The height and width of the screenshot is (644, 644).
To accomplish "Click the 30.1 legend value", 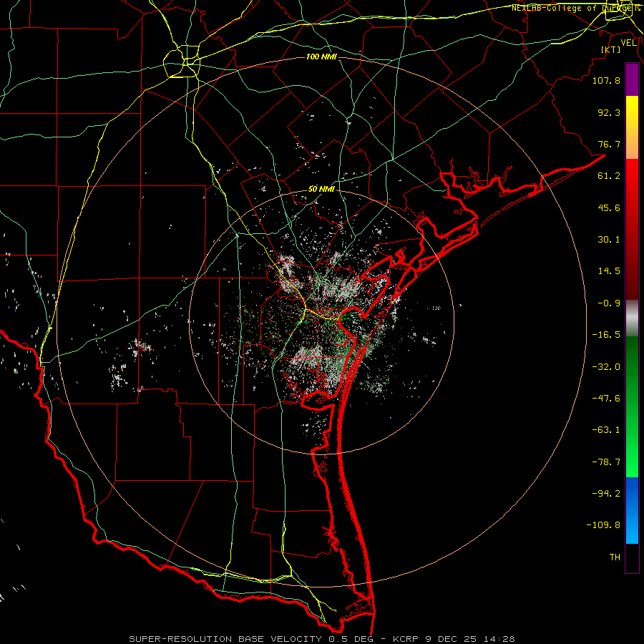I will [609, 240].
